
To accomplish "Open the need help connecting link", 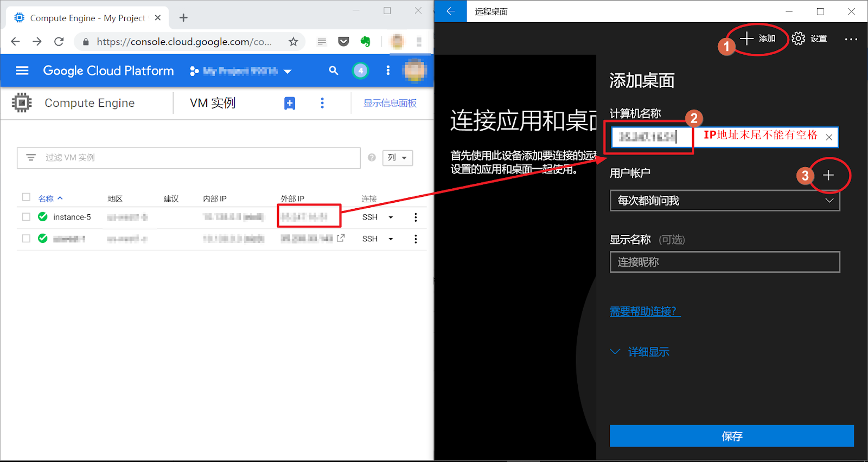I will (643, 311).
